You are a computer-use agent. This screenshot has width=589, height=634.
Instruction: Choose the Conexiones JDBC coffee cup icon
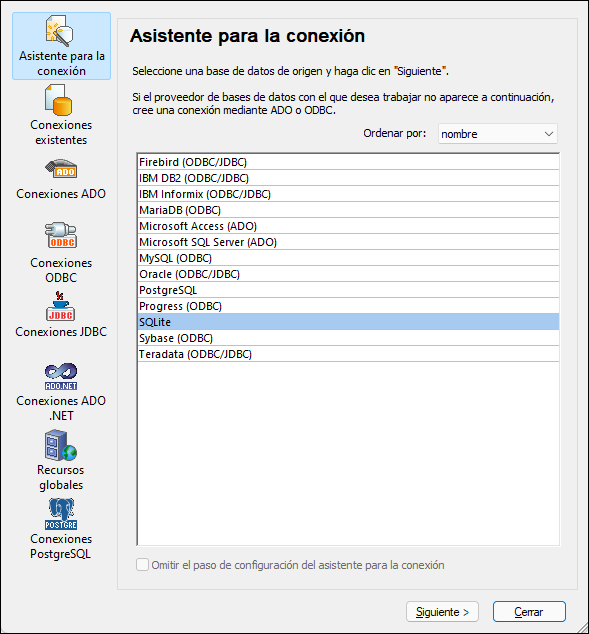[60, 306]
